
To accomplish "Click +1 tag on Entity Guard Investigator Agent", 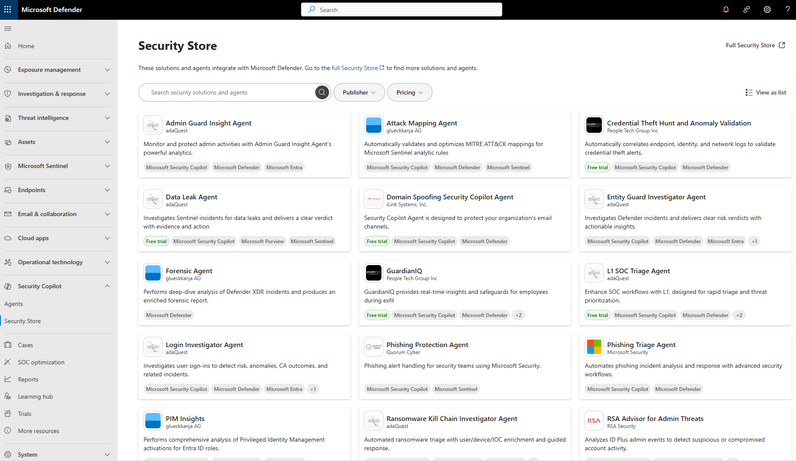I will tap(754, 241).
